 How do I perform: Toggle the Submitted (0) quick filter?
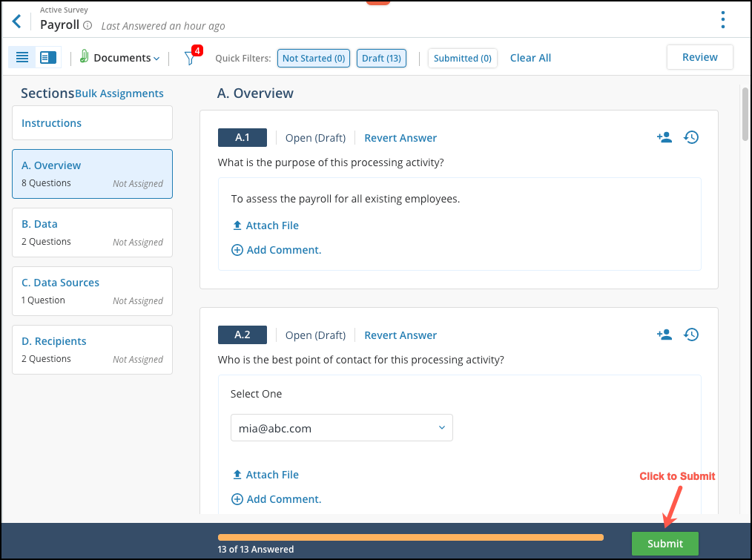462,58
